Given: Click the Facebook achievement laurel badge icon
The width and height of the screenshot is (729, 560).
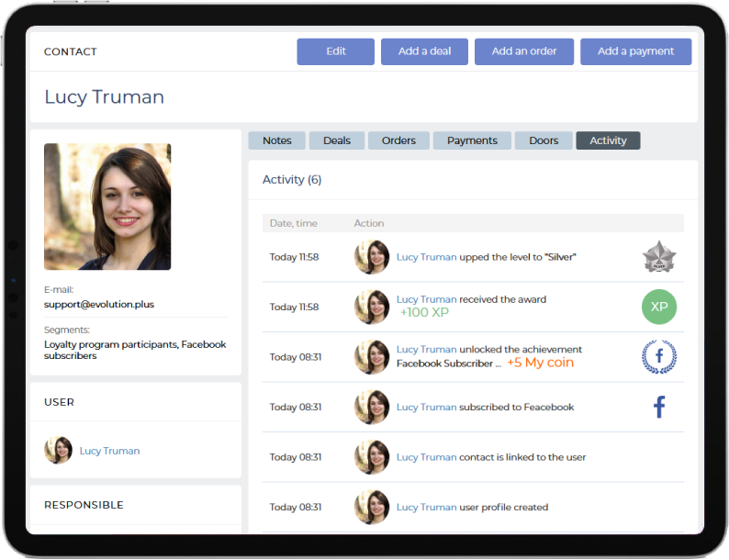Looking at the screenshot, I should [659, 357].
